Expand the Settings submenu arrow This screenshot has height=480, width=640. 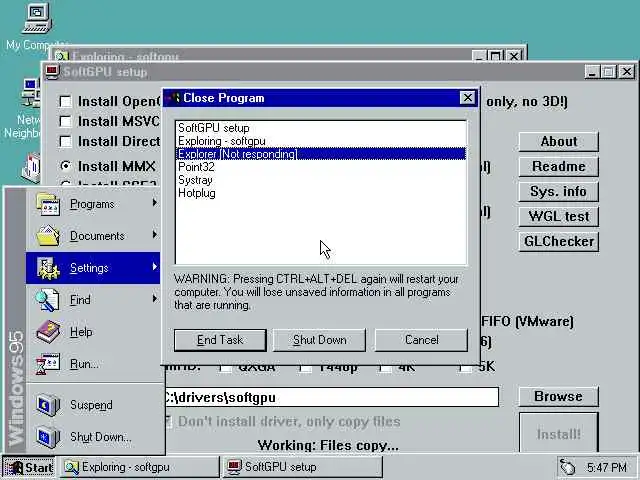point(155,267)
